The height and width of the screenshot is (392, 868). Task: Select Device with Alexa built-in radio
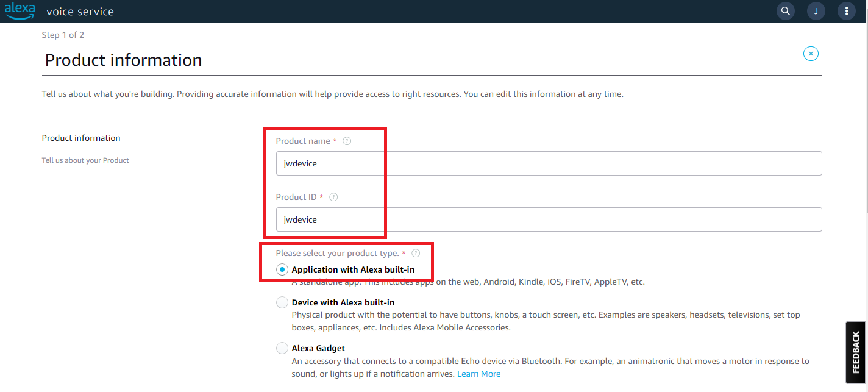pos(282,302)
